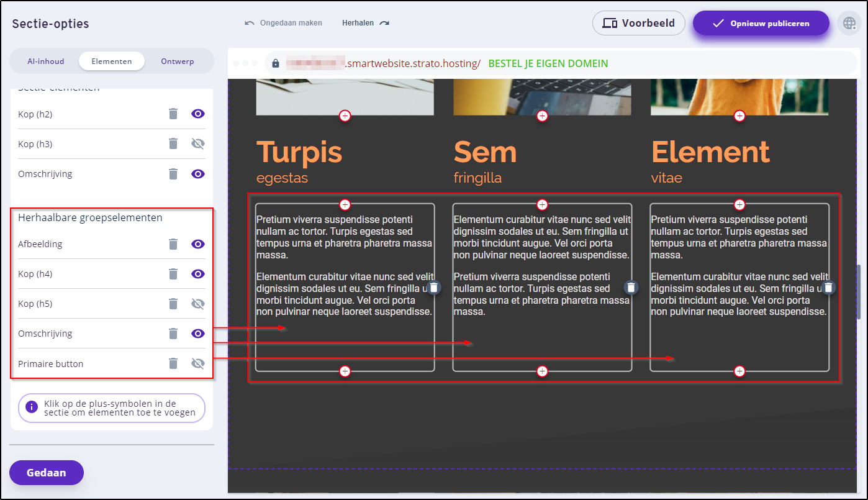
Task: Open the globe language icon
Action: [849, 24]
